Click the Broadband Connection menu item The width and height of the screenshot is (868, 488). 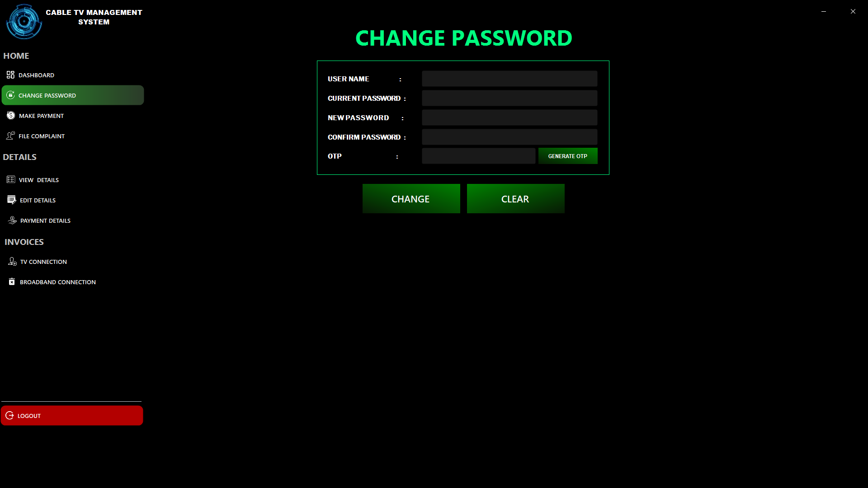(58, 282)
